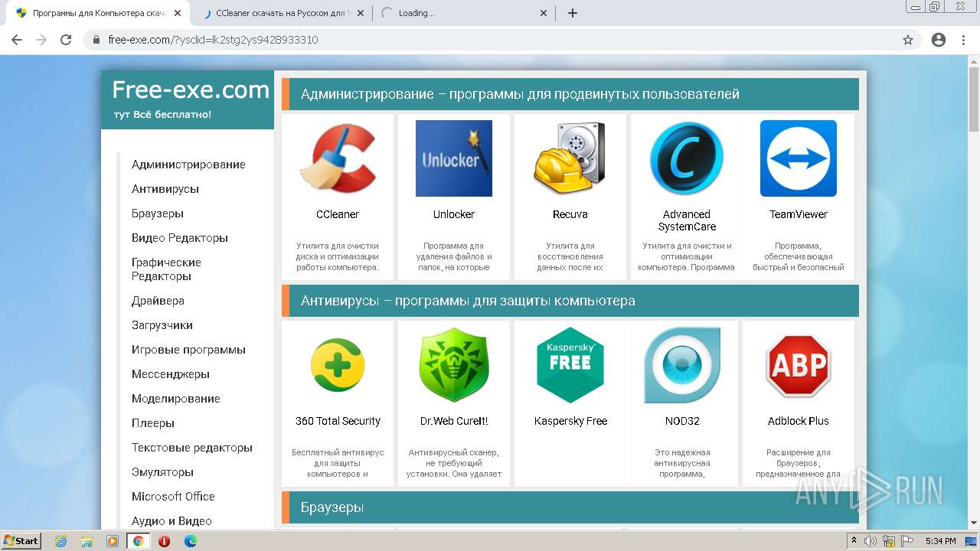The image size is (980, 551).
Task: Open the TeamViewer blue arrows icon
Action: [799, 158]
